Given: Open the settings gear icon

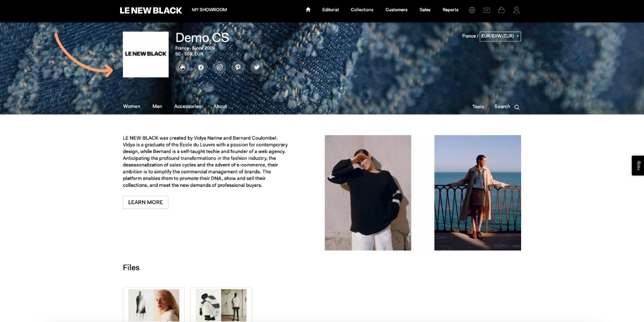Looking at the screenshot, I should 472,10.
